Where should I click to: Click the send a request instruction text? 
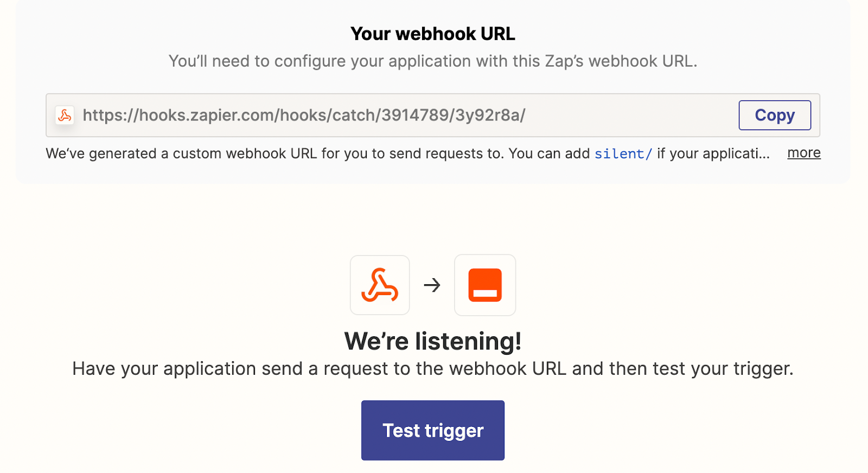pos(433,368)
